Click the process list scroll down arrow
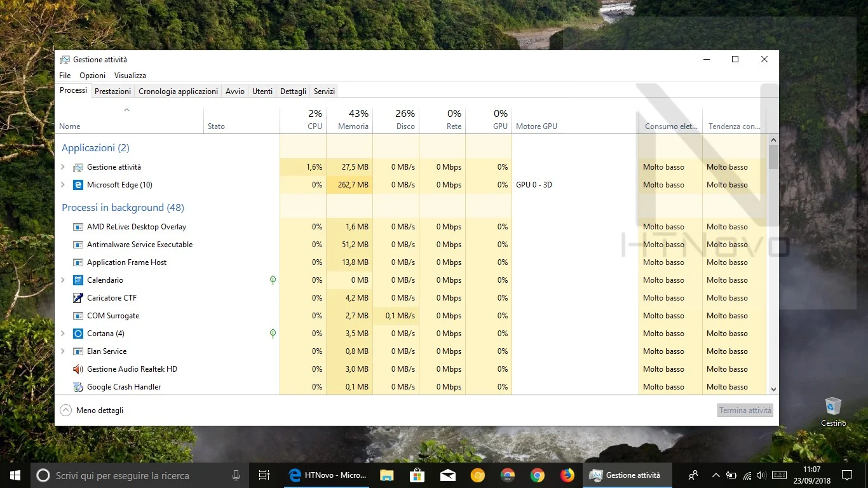868x488 pixels. 773,389
